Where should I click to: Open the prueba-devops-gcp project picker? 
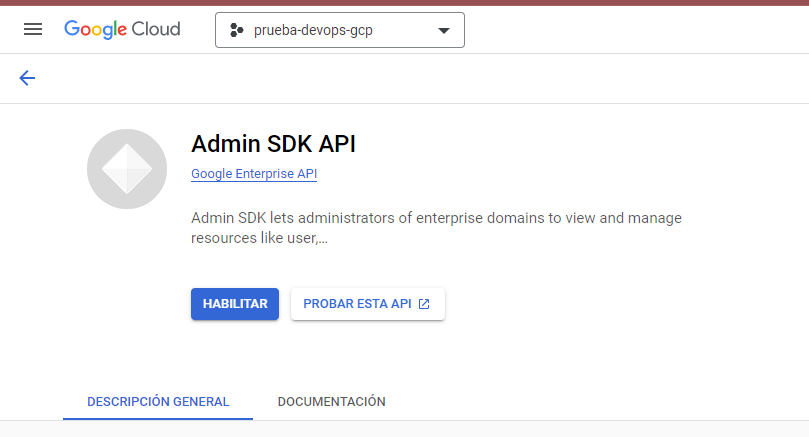(x=339, y=30)
